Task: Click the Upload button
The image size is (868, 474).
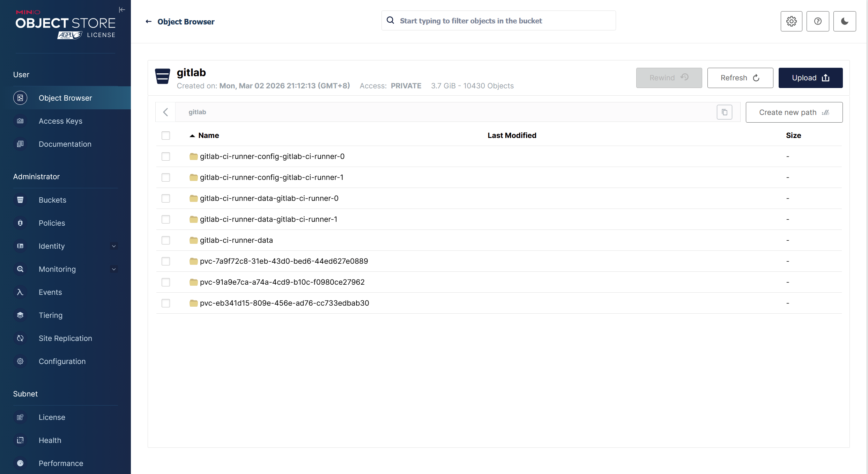Action: (x=810, y=78)
